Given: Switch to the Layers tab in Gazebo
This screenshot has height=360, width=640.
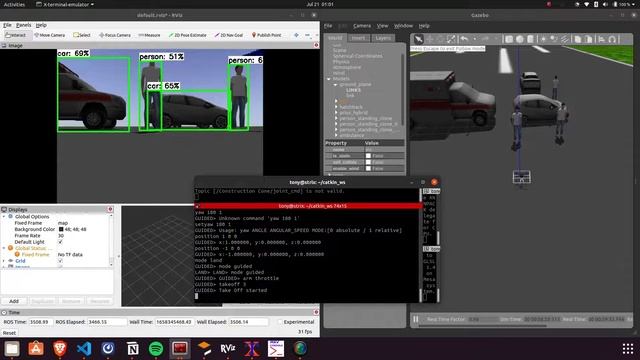Looking at the screenshot, I should pyautogui.click(x=383, y=38).
